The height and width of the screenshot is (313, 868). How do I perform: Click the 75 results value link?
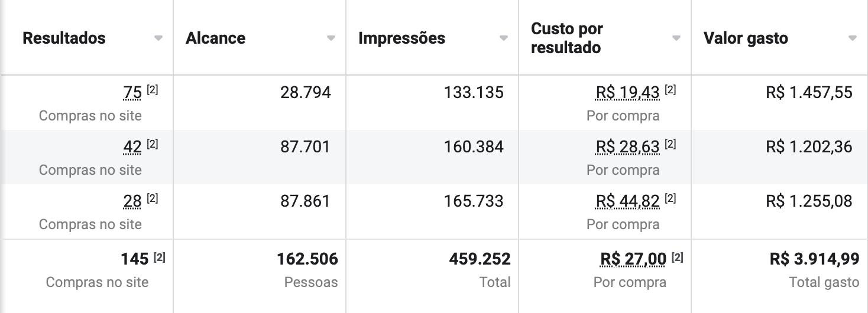[x=132, y=93]
